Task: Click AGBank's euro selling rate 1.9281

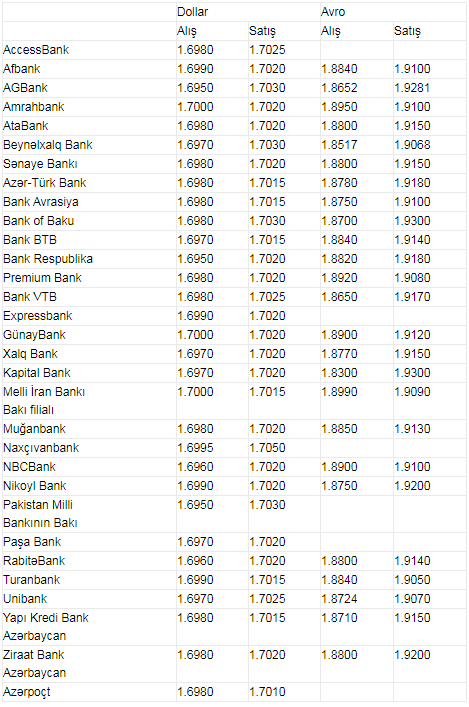Action: [x=412, y=87]
